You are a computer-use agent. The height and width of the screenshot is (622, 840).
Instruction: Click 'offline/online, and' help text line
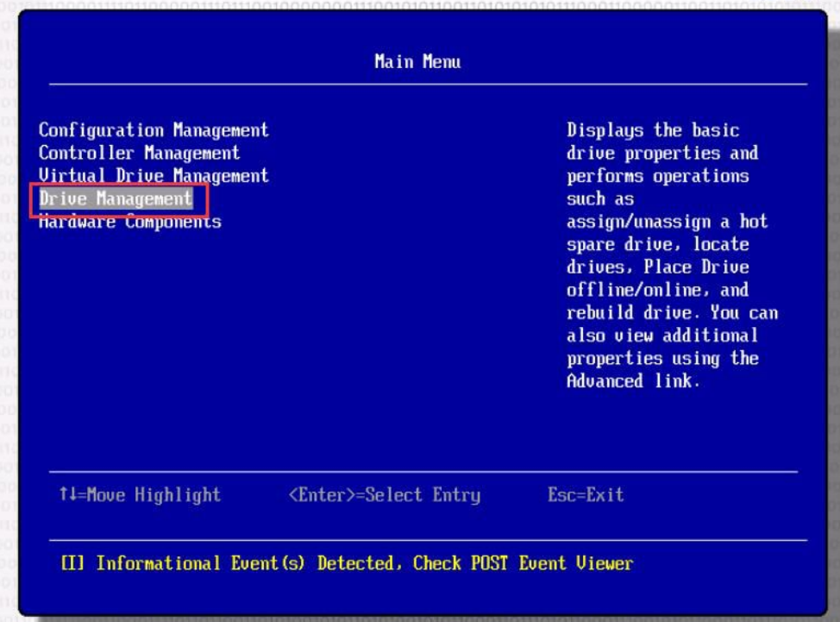657,290
